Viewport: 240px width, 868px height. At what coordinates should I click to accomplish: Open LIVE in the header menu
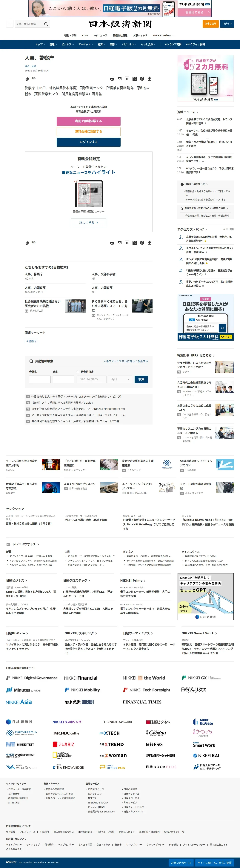click(x=85, y=35)
